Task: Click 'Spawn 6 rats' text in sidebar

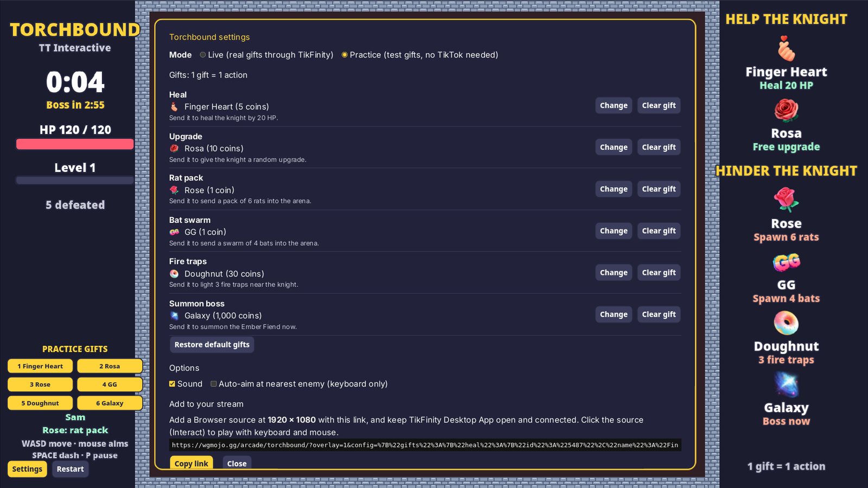Action: [786, 237]
